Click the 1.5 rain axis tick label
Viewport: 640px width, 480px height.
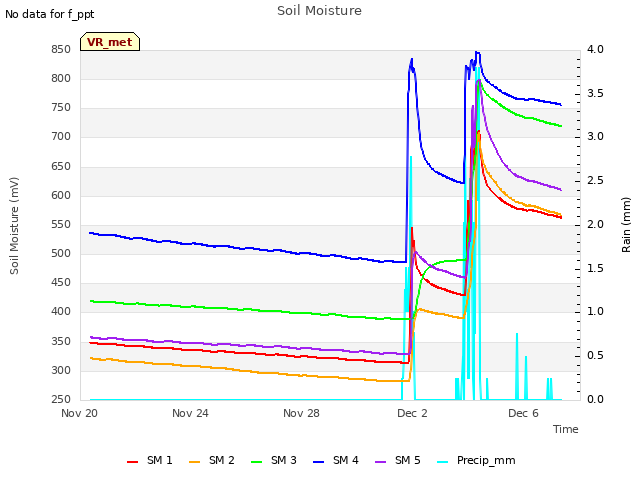point(595,269)
